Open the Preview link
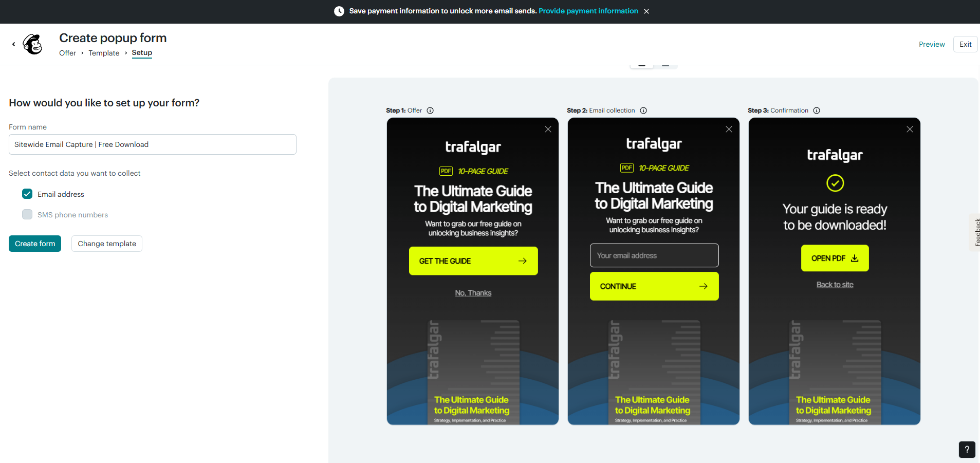 pyautogui.click(x=932, y=44)
